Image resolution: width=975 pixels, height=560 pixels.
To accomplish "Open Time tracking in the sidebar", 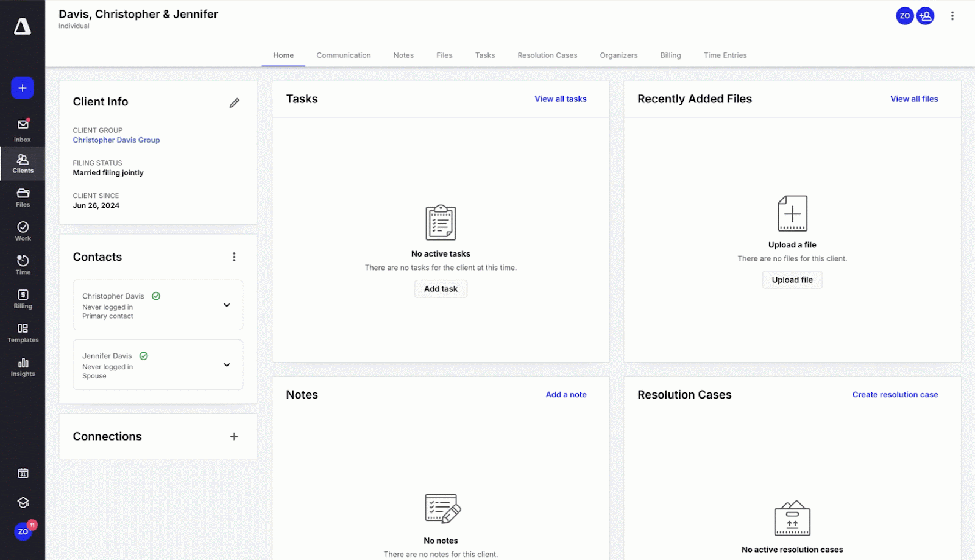I will [x=23, y=265].
